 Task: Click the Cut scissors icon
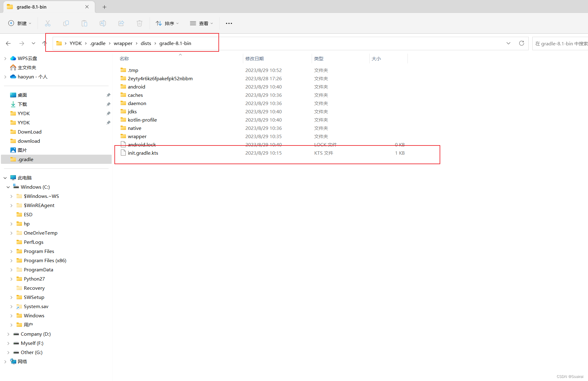click(48, 23)
